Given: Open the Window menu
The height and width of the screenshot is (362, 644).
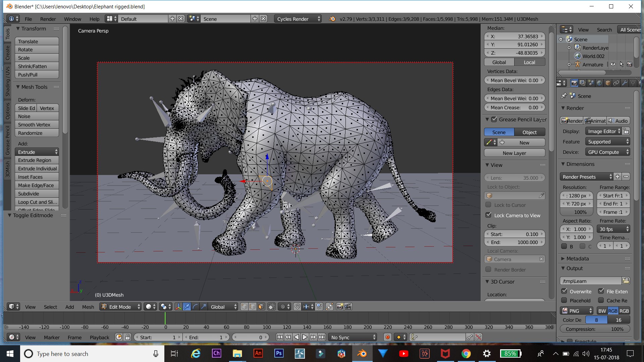Looking at the screenshot, I should [x=72, y=19].
